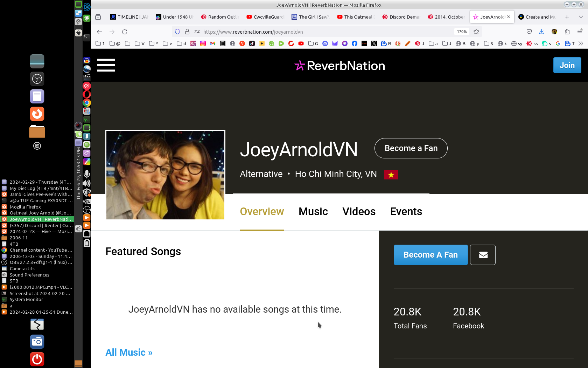Click the tracking protection shield icon
The height and width of the screenshot is (368, 588).
(177, 32)
